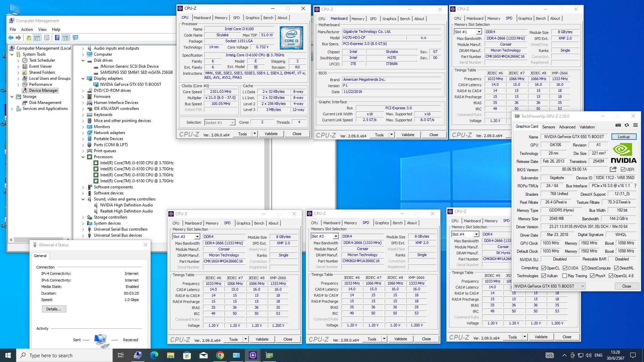The image size is (644, 362).
Task: Open the Slot #4 memory slot dropdown
Action: (x=476, y=234)
